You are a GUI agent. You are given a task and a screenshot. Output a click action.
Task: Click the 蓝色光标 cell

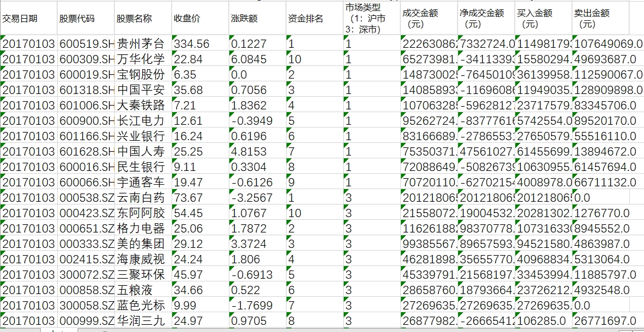tap(143, 305)
